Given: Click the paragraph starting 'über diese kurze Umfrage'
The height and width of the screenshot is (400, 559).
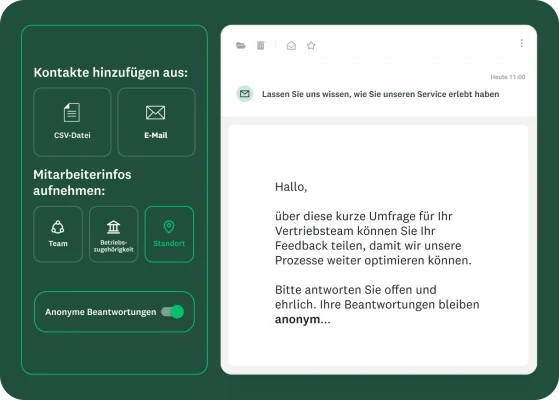Looking at the screenshot, I should [373, 238].
